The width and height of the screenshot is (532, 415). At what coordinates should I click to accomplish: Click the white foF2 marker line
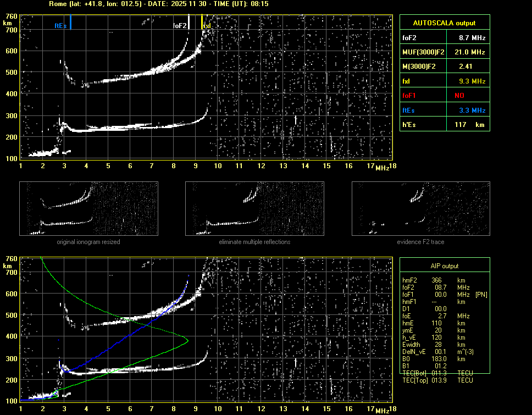coord(189,22)
